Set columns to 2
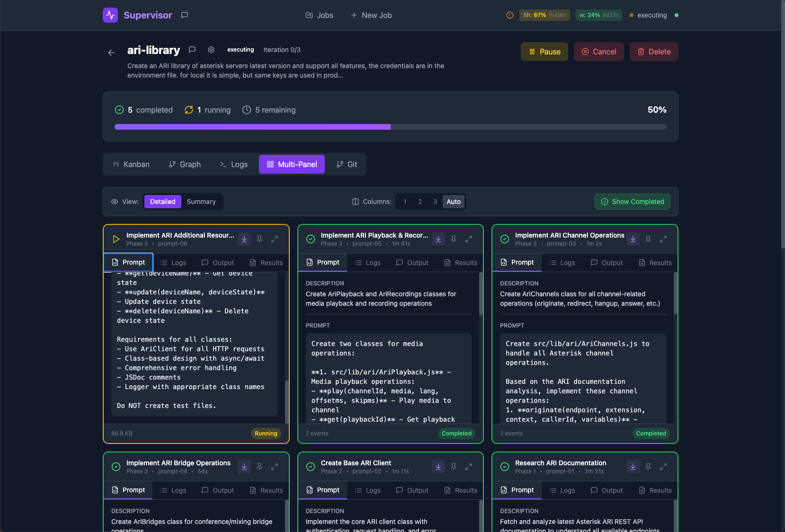The width and height of the screenshot is (785, 532). coord(420,202)
